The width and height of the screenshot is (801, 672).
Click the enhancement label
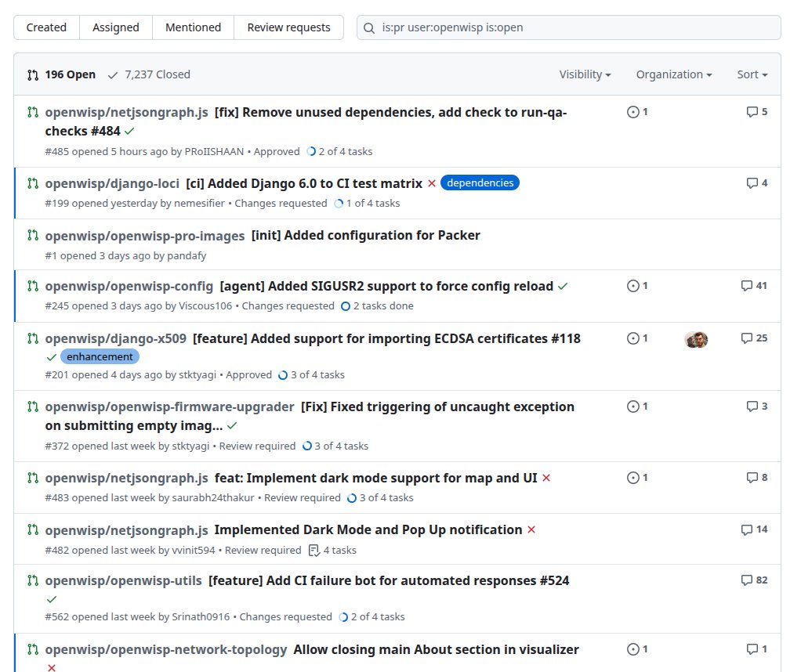tap(100, 356)
